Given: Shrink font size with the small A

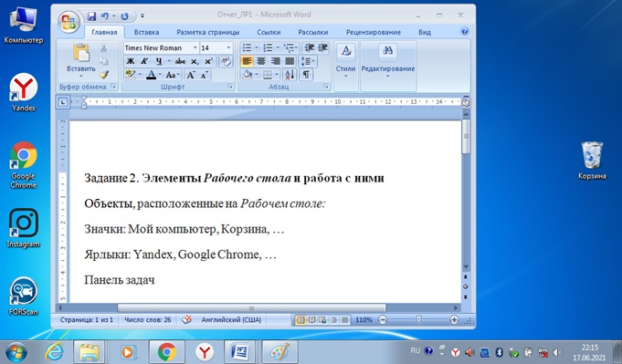Looking at the screenshot, I should (205, 75).
